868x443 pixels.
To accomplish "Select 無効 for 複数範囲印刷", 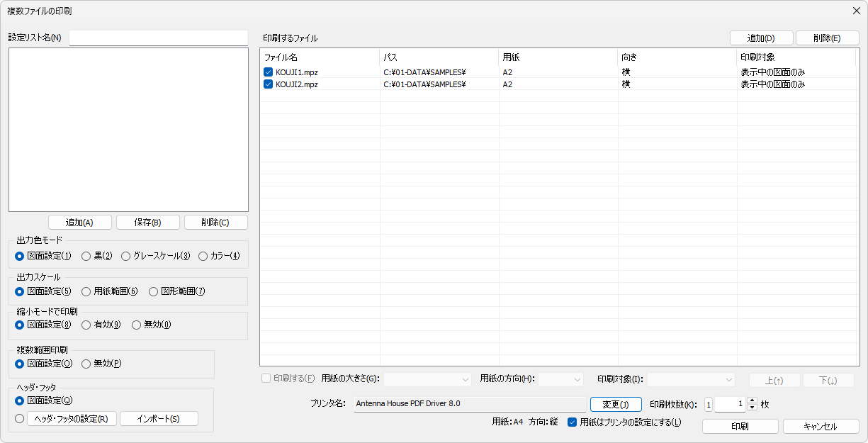I will (x=86, y=364).
